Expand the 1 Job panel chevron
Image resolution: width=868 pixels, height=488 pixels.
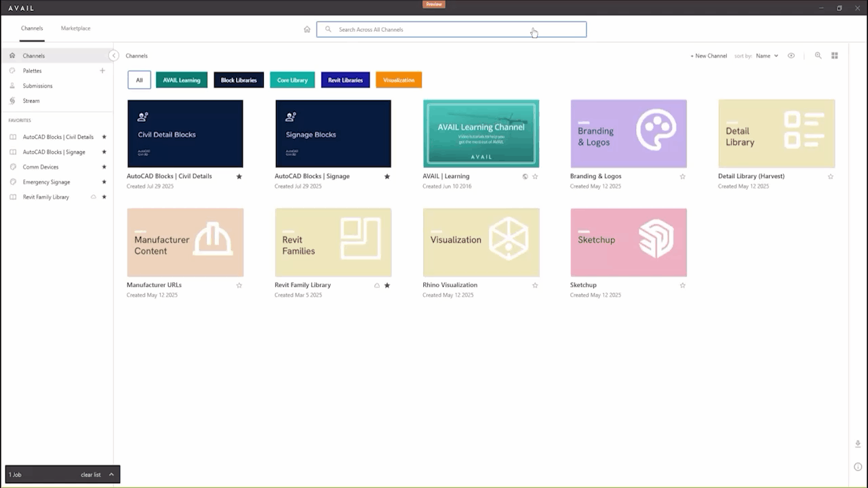(111, 474)
